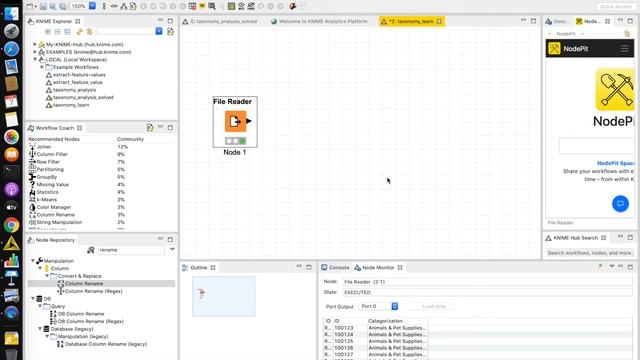This screenshot has height=360, width=640.
Task: Click Joiner in Workflow Coach list
Action: [44, 147]
